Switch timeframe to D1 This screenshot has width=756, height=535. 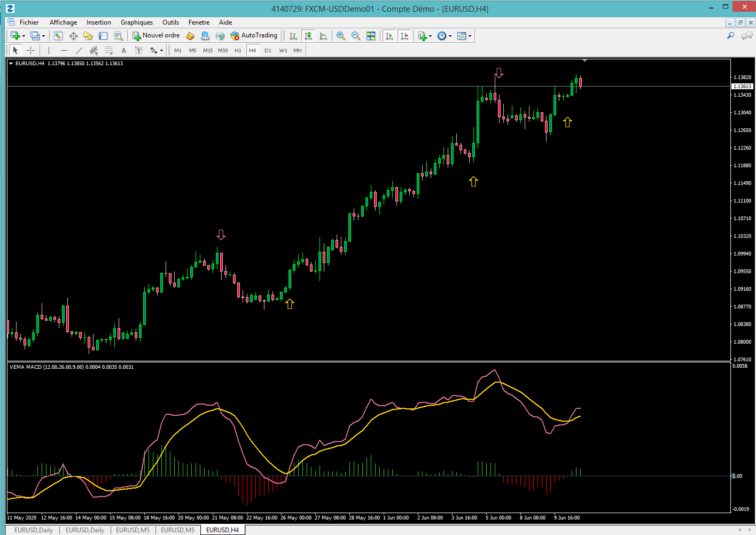coord(268,50)
